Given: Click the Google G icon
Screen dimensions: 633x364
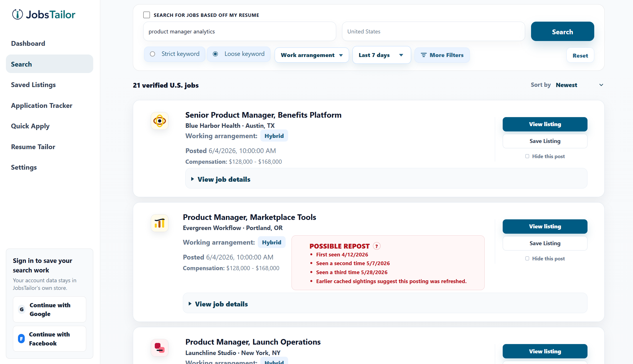Looking at the screenshot, I should [x=22, y=309].
